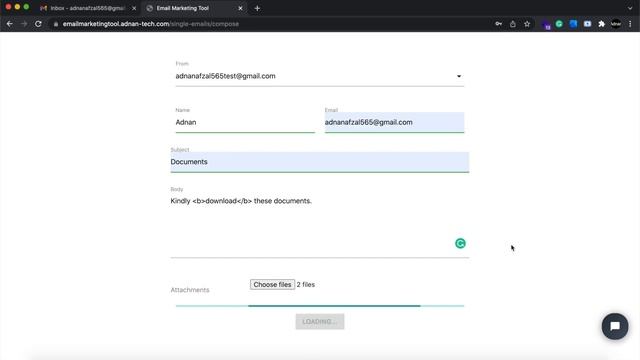This screenshot has width=640, height=360.
Task: Click the blue extension icon in toolbar
Action: pos(573,24)
